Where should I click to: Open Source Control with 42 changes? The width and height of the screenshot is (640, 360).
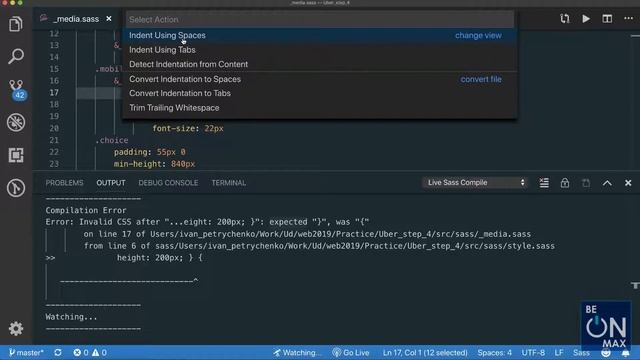tap(16, 89)
